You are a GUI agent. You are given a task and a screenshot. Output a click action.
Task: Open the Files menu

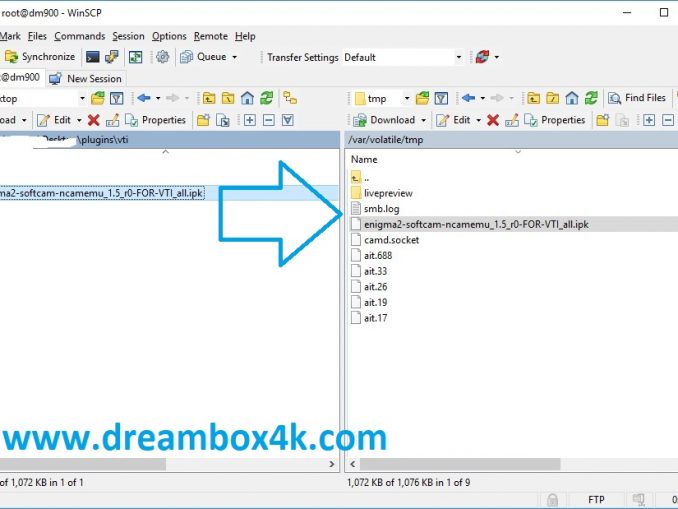[37, 36]
